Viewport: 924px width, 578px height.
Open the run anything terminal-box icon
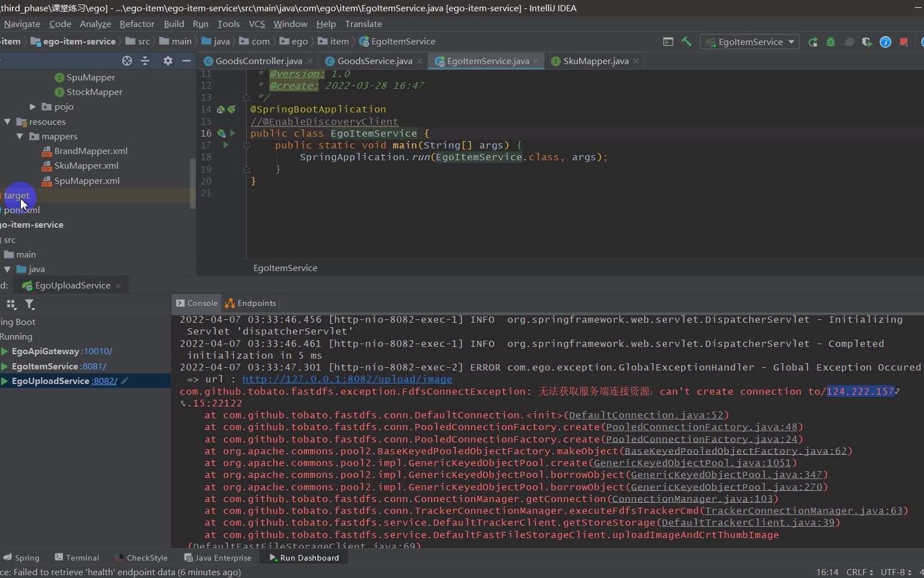[668, 42]
